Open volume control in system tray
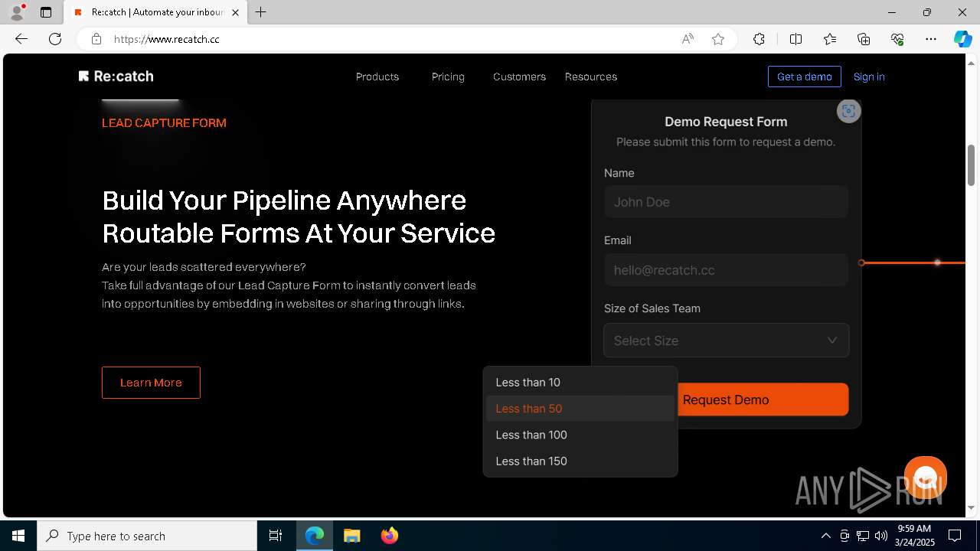The image size is (980, 551). 881,536
